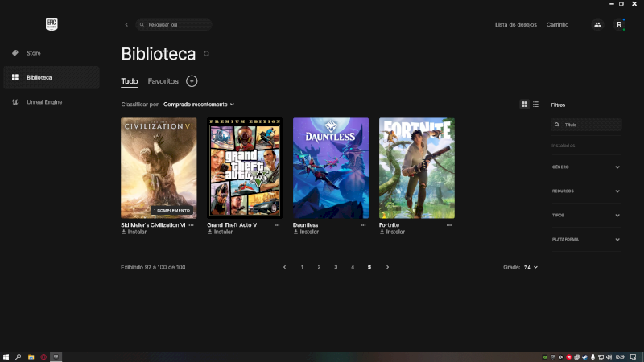644x362 pixels.
Task: Open Opera browser from taskbar
Action: click(x=43, y=357)
